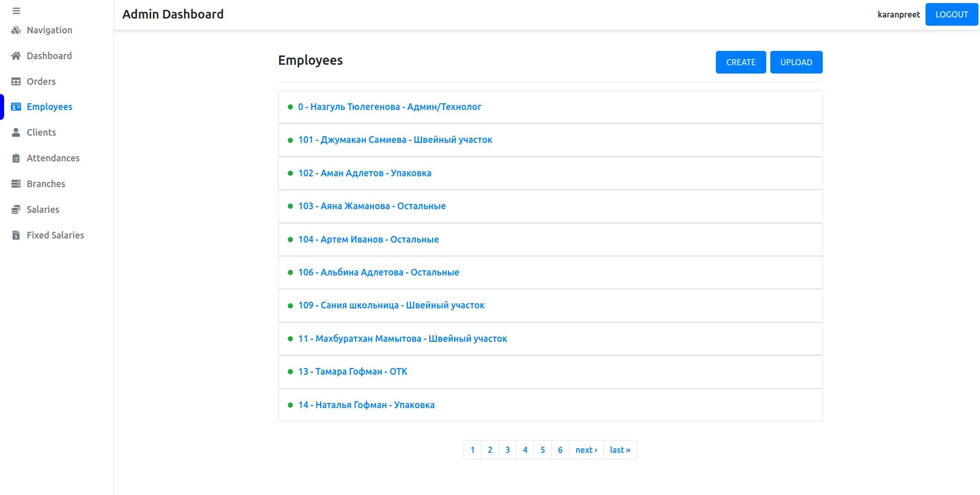Screen dimensions: 980x495
Task: Click the Employees page heading
Action: [x=310, y=60]
